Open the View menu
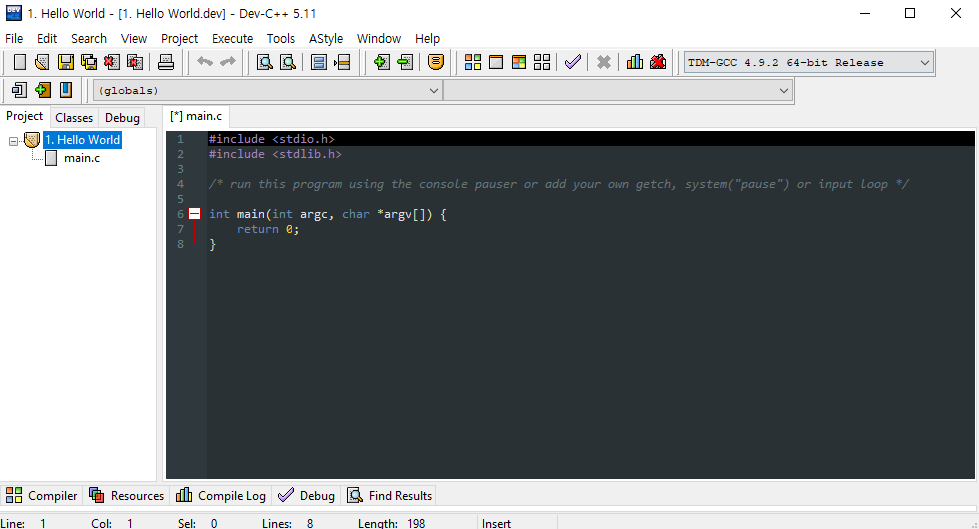Viewport: 979px width, 529px height. pos(134,39)
